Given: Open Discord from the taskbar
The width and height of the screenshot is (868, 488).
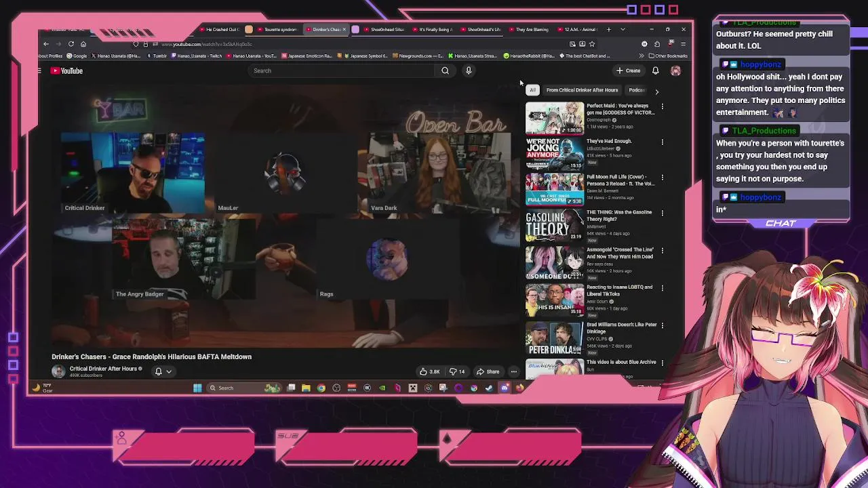Looking at the screenshot, I should pyautogui.click(x=505, y=388).
